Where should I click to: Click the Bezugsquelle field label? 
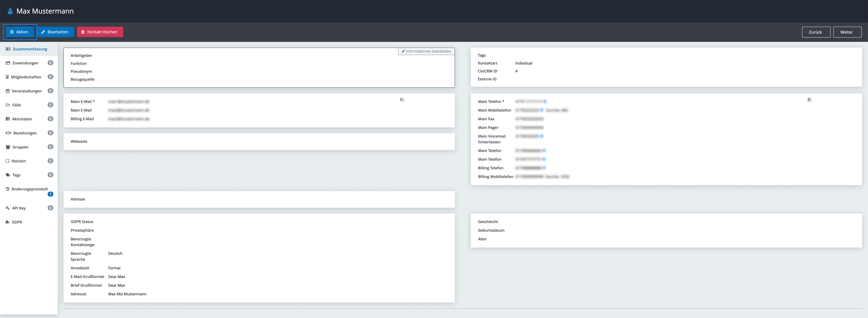click(83, 80)
